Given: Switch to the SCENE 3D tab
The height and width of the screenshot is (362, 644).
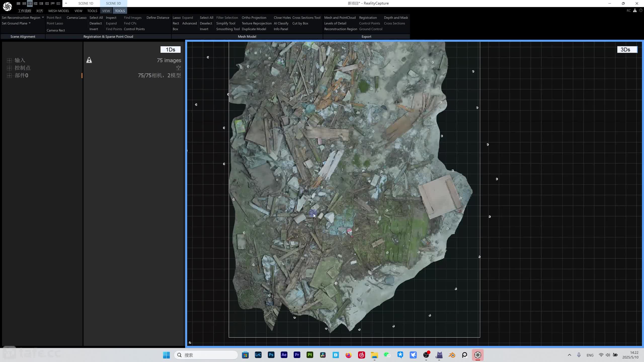Looking at the screenshot, I should [x=113, y=3].
